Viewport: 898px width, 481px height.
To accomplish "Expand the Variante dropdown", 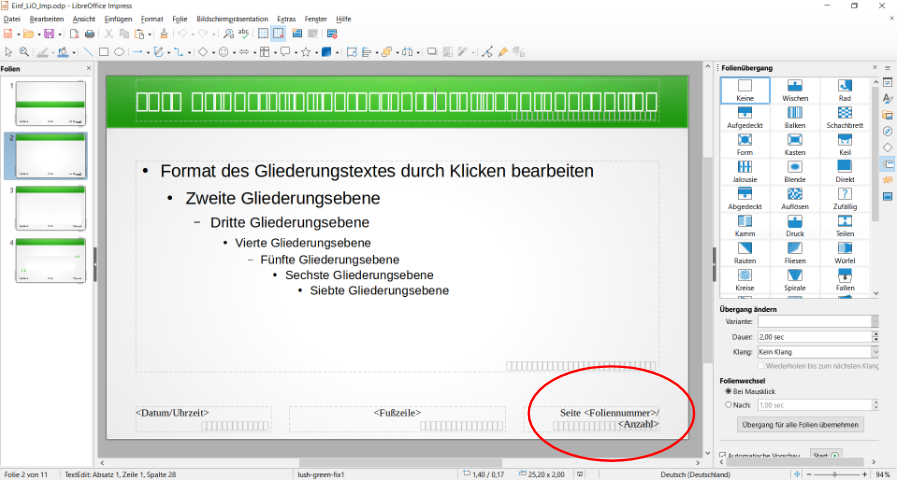I will click(x=876, y=322).
